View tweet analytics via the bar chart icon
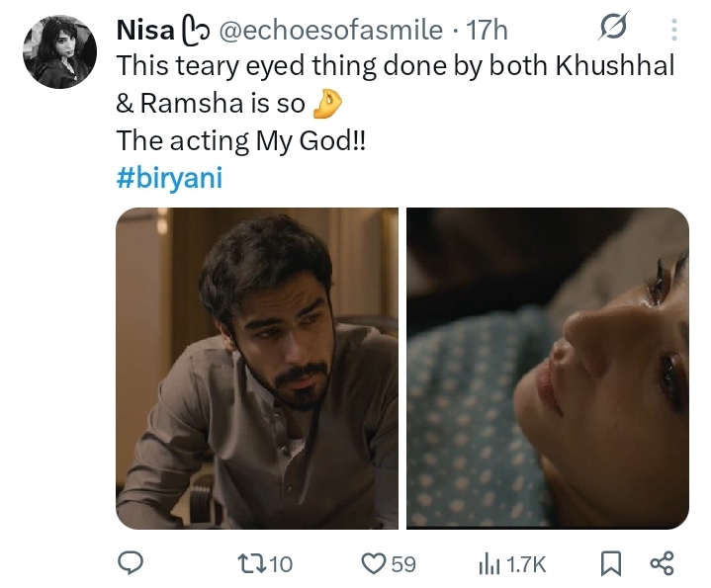Viewport: 711px width, 588px height. pyautogui.click(x=487, y=563)
